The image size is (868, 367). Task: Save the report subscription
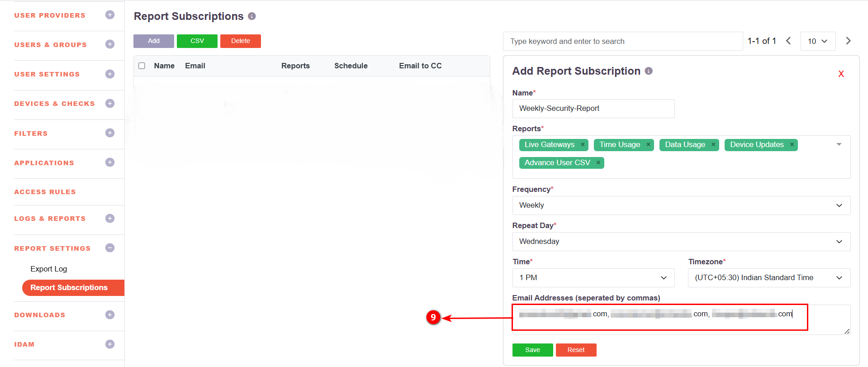tap(532, 350)
